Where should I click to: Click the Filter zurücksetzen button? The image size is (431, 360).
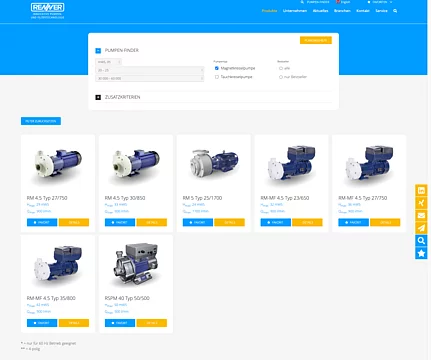[41, 121]
